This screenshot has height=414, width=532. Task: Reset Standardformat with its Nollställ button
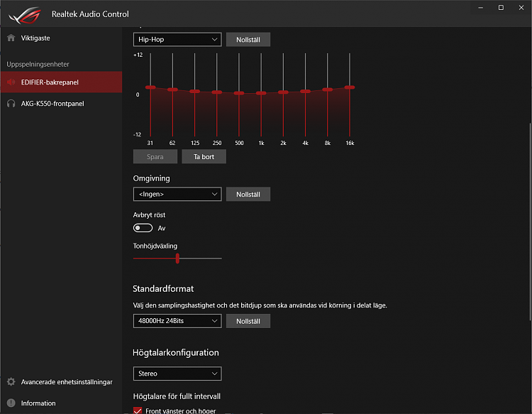248,321
